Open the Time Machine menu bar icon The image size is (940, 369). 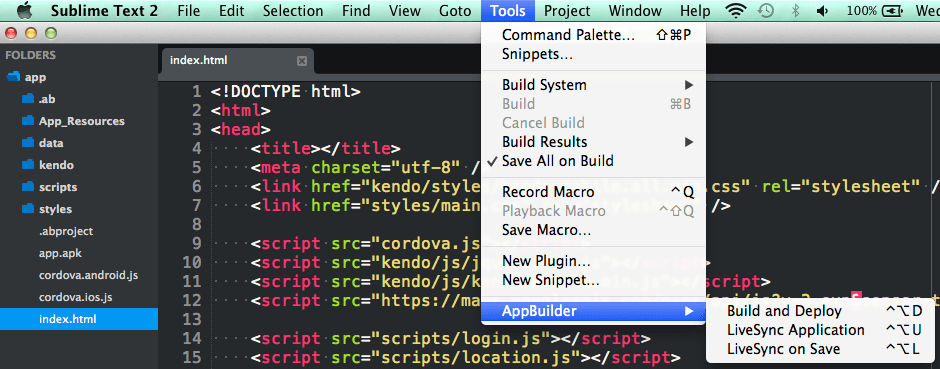click(766, 11)
